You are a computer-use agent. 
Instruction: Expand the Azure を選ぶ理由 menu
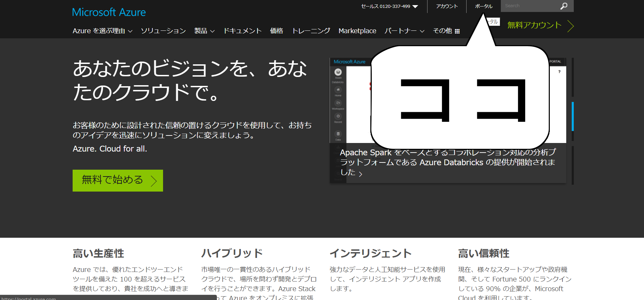coord(102,31)
